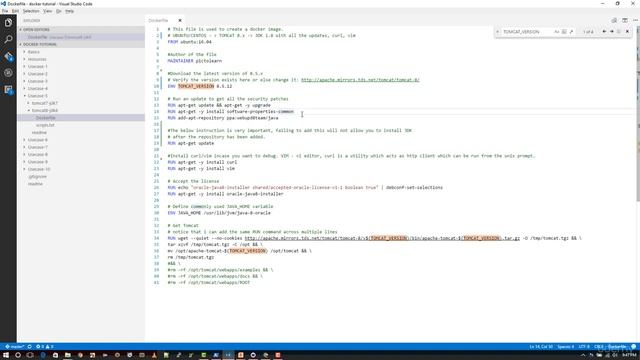
Task: Click the Split Editor icon
Action: click(x=625, y=20)
